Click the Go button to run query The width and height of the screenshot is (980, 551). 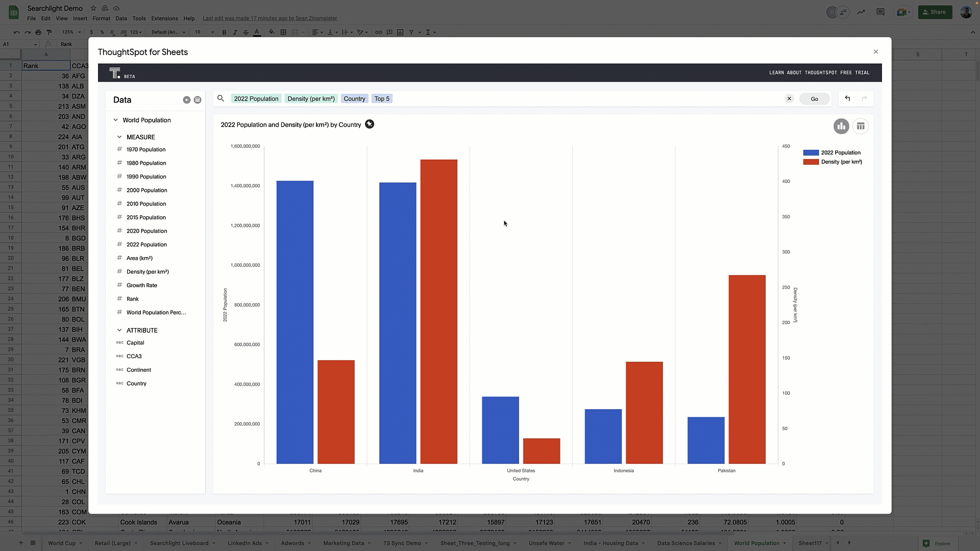click(815, 99)
